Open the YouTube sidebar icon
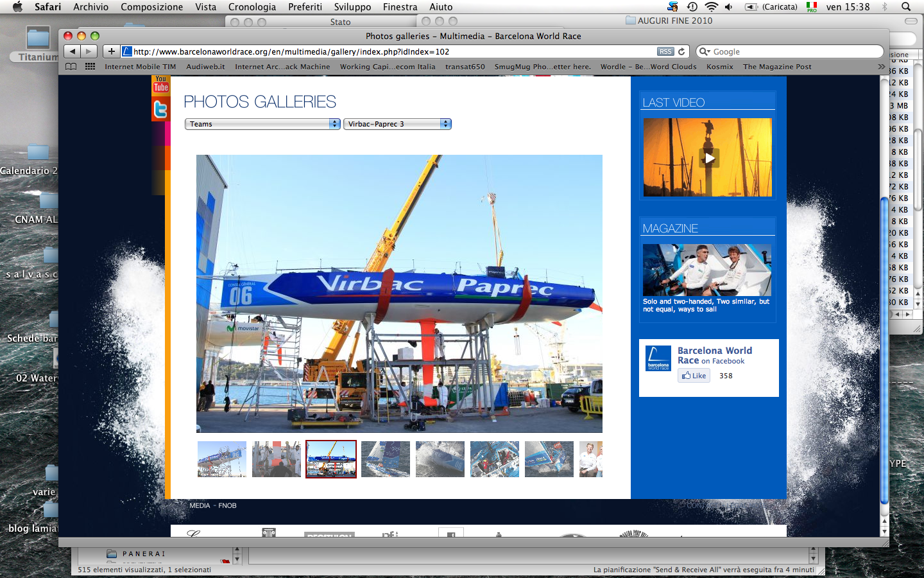The height and width of the screenshot is (578, 924). click(160, 85)
